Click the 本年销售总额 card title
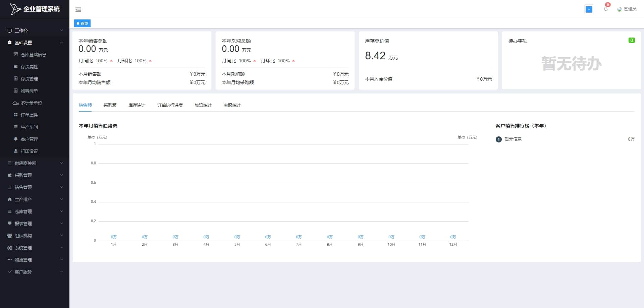 click(x=93, y=41)
